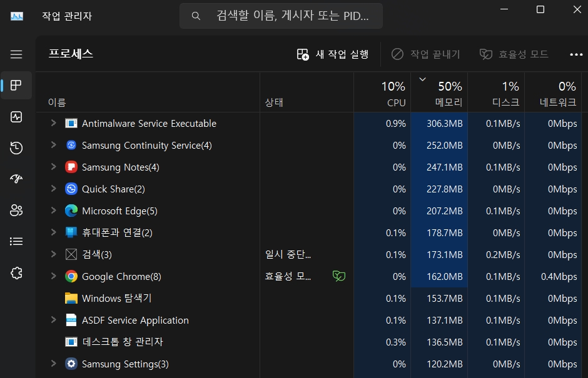Image resolution: width=588 pixels, height=378 pixels.
Task: Click the Samsung Settings gear icon
Action: pyautogui.click(x=71, y=364)
